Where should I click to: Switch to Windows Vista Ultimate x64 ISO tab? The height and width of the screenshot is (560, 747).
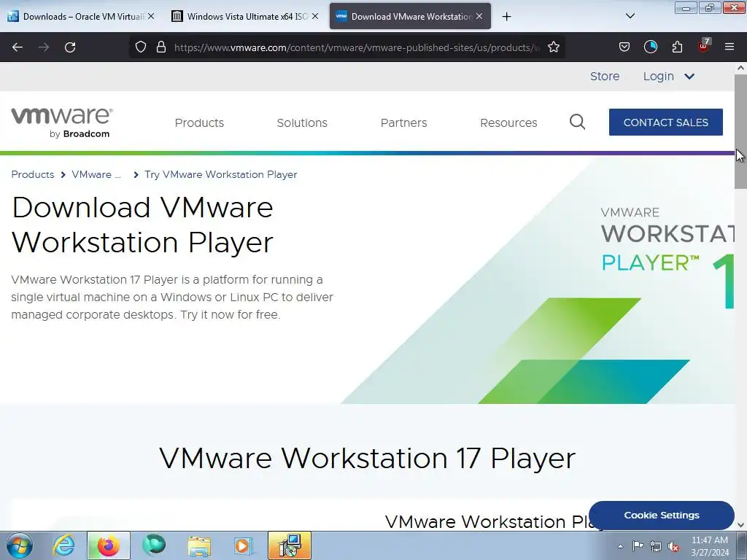[246, 16]
